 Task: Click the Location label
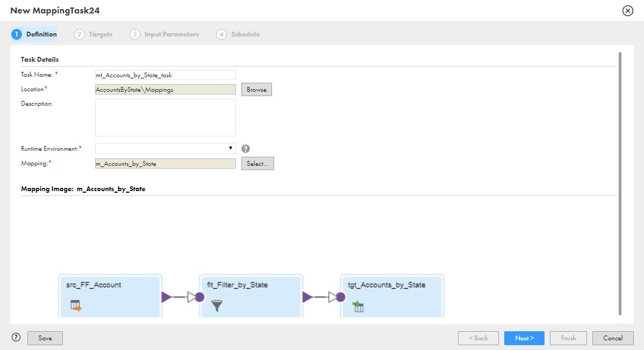[32, 89]
